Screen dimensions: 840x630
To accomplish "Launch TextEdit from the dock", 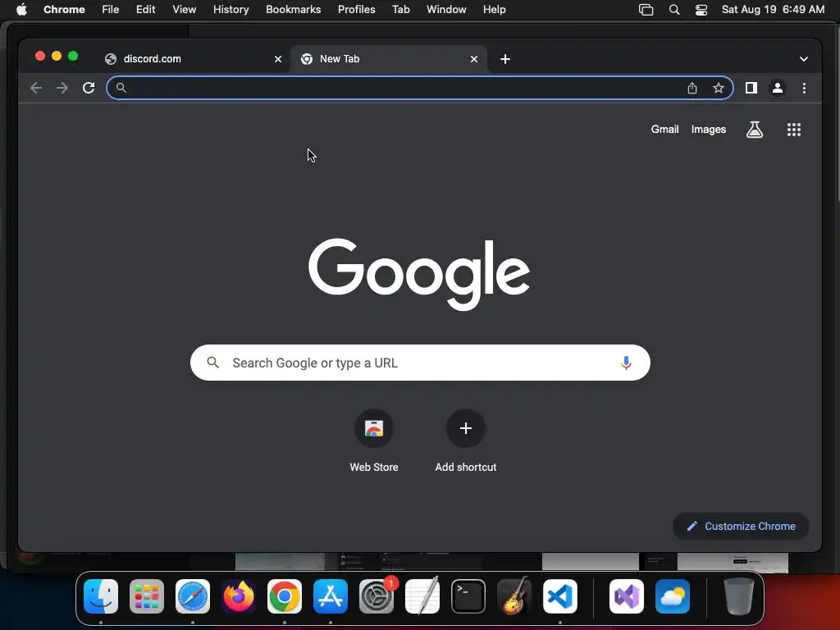I will point(422,596).
